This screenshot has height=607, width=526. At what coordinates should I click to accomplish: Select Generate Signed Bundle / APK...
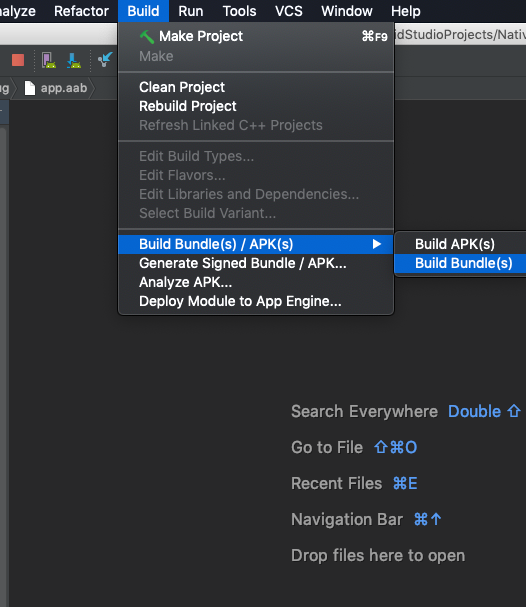click(x=256, y=263)
